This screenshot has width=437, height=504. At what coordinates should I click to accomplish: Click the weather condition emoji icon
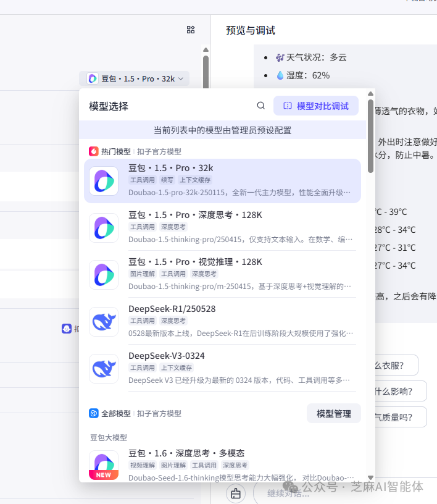pos(280,57)
